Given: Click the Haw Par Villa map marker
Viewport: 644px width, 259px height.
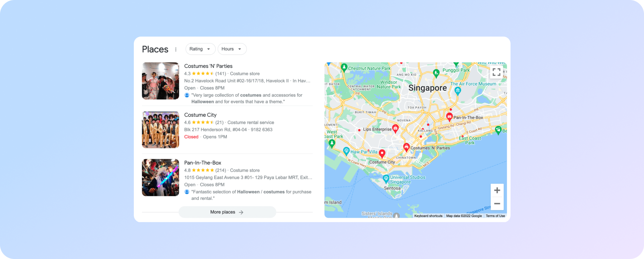Looking at the screenshot, I should click(346, 151).
